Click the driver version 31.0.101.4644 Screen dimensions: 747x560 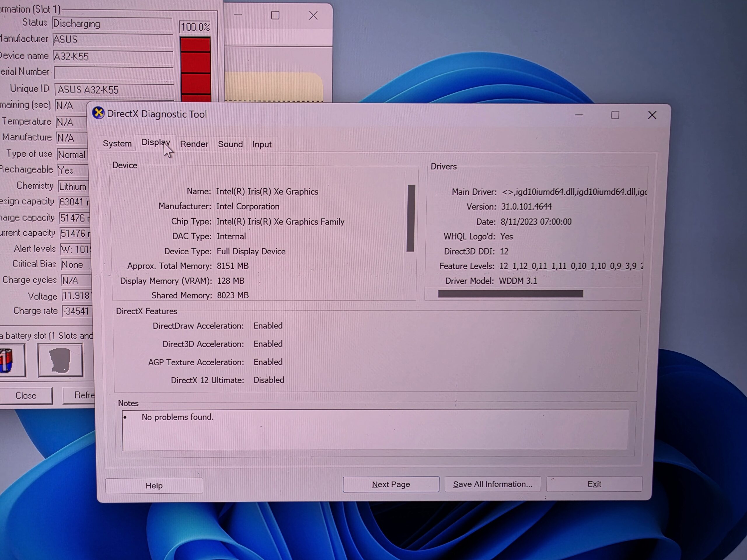coord(526,206)
